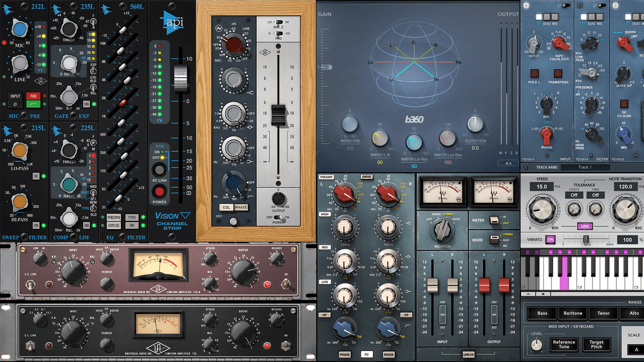Open the CENTS tolerance dropdown
Screen dimensions: 644x362
click(x=574, y=195)
